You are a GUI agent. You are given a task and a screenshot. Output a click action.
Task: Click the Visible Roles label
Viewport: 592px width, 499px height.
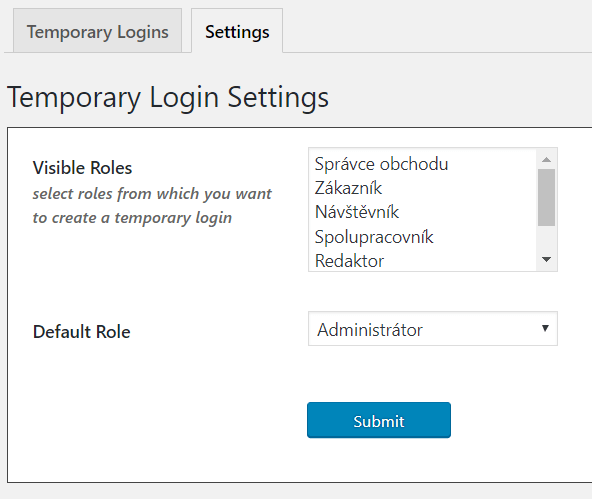pyautogui.click(x=82, y=168)
